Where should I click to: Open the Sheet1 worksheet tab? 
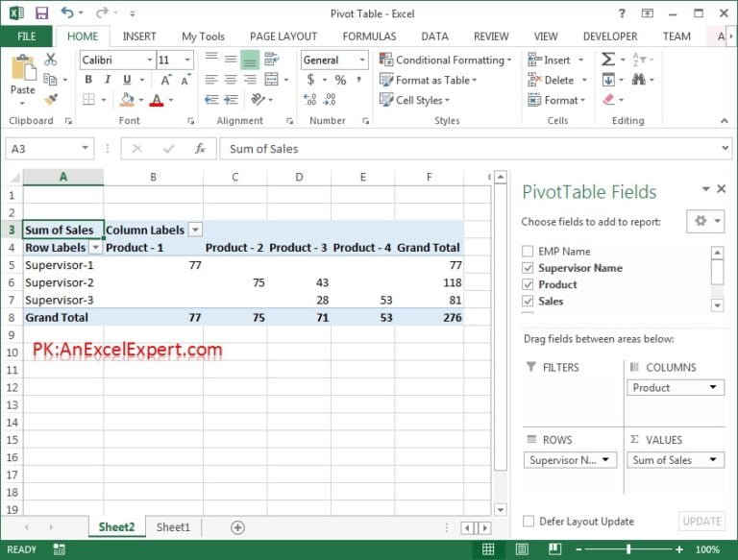pyautogui.click(x=173, y=527)
